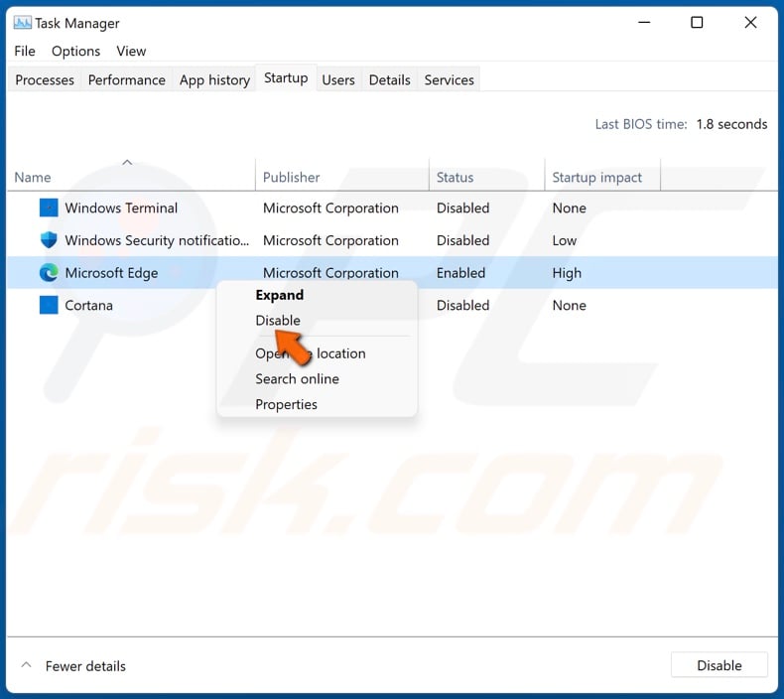Switch to the App history tab

coord(214,80)
